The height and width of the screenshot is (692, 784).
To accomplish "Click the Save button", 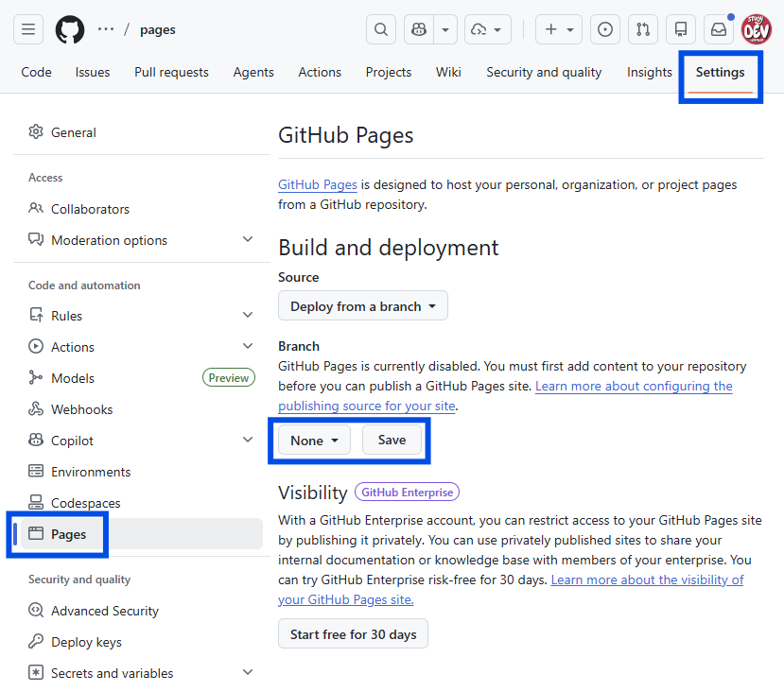I will coord(392,441).
